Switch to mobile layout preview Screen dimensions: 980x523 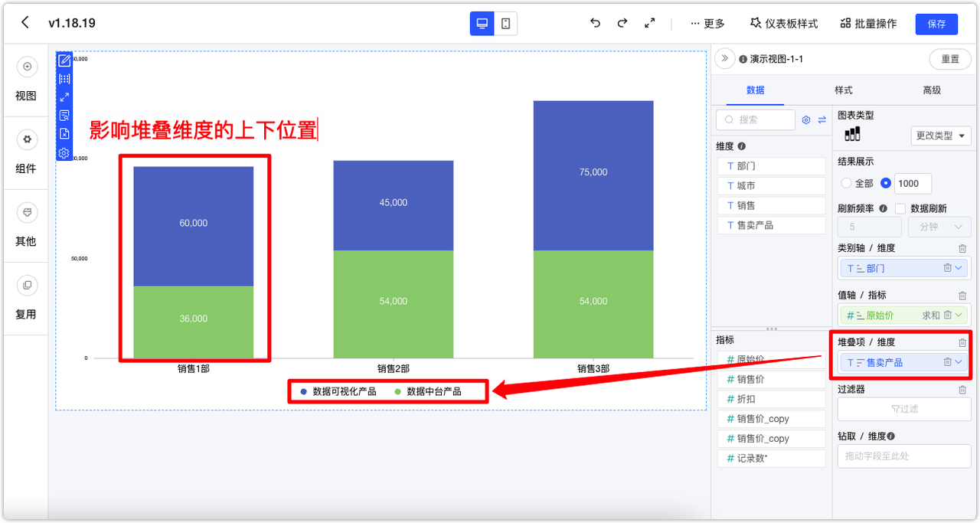pos(506,24)
